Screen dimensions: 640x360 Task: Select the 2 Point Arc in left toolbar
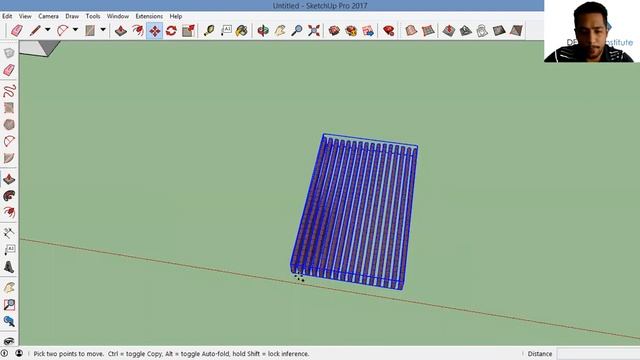coord(9,141)
